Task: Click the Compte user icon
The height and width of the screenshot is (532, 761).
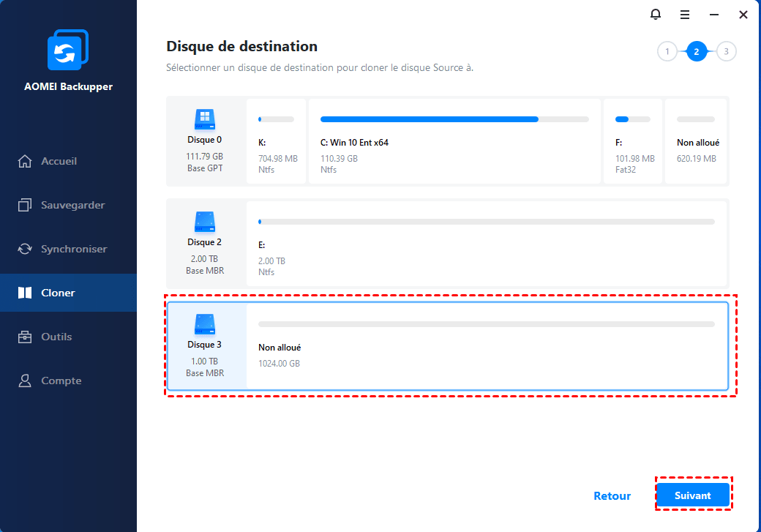Action: click(x=25, y=381)
